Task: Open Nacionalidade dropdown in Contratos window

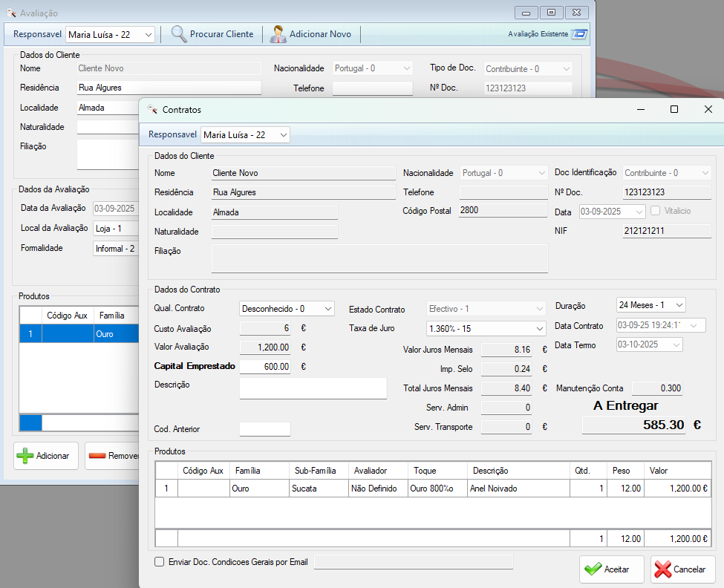Action: click(x=541, y=173)
